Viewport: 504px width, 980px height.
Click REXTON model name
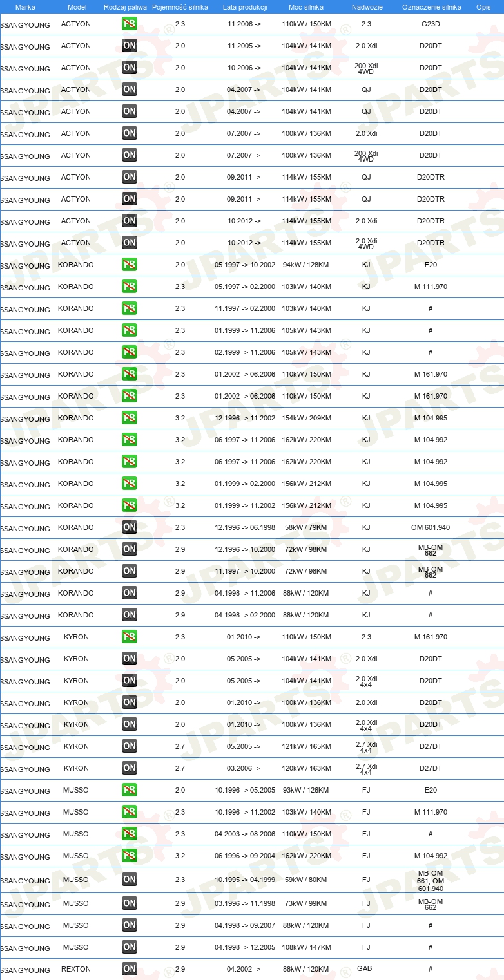(76, 969)
